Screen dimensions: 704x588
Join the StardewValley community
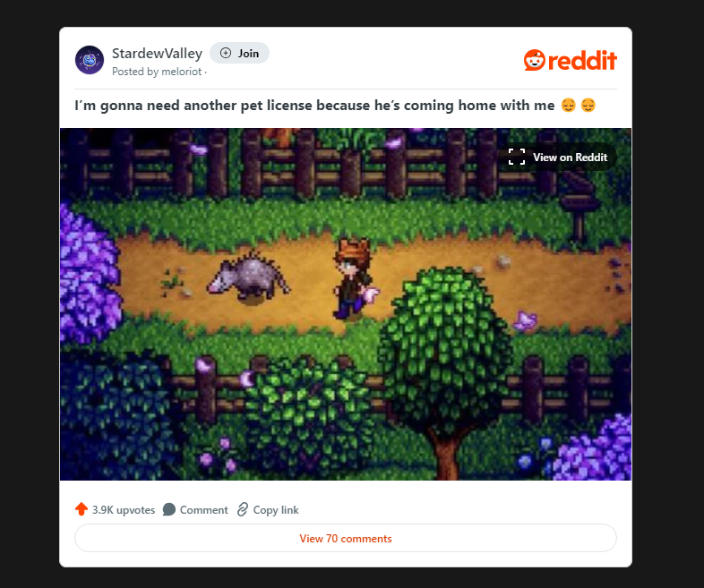pyautogui.click(x=239, y=54)
